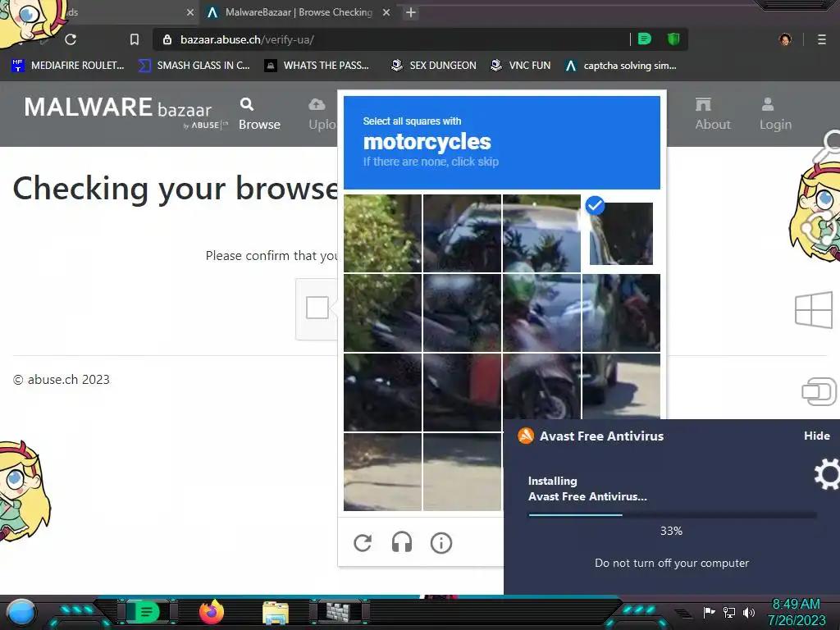
Task: Open the VNC FUN bookmark
Action: coord(521,66)
